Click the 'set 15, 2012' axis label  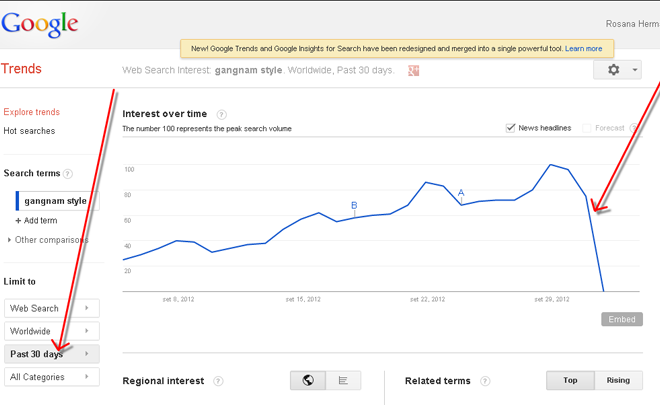(x=303, y=299)
